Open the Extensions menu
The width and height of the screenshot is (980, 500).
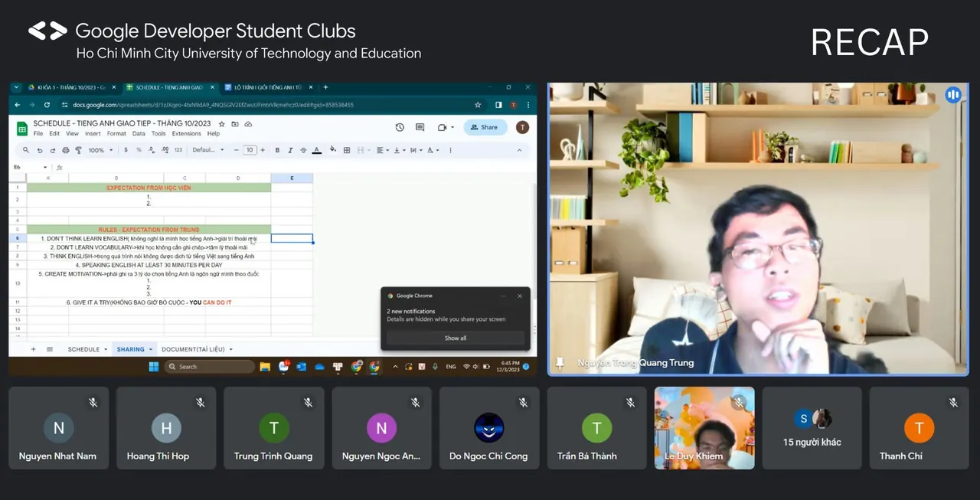pyautogui.click(x=187, y=134)
